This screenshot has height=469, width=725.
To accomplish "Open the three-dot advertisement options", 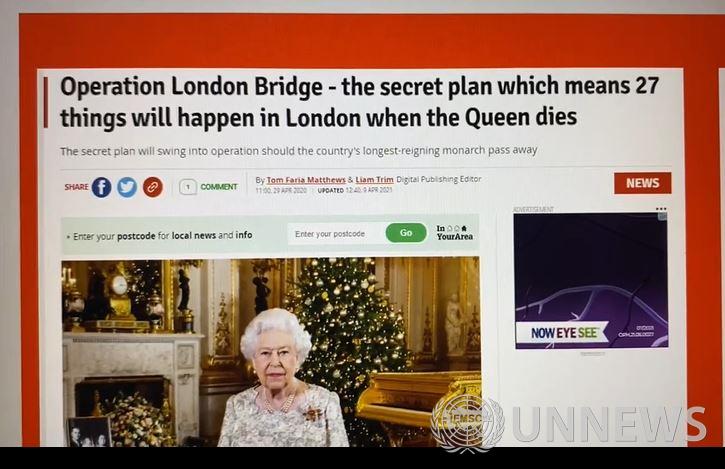I will tap(661, 209).
